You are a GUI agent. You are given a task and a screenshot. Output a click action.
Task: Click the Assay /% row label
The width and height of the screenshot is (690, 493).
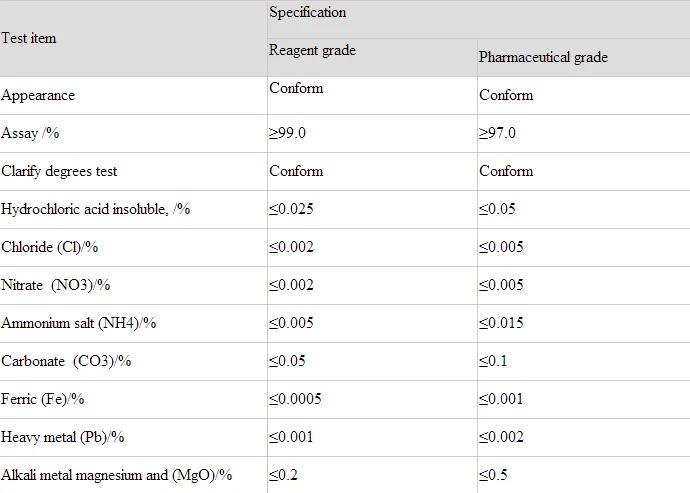(30, 133)
